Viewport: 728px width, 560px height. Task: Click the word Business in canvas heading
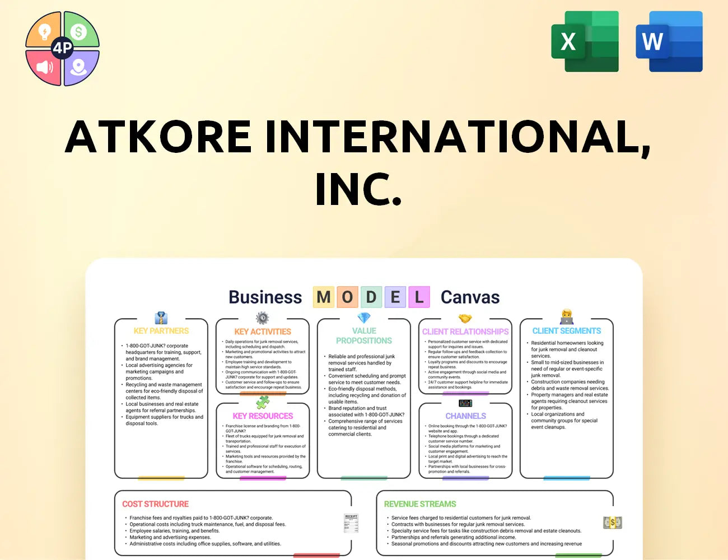pyautogui.click(x=265, y=297)
